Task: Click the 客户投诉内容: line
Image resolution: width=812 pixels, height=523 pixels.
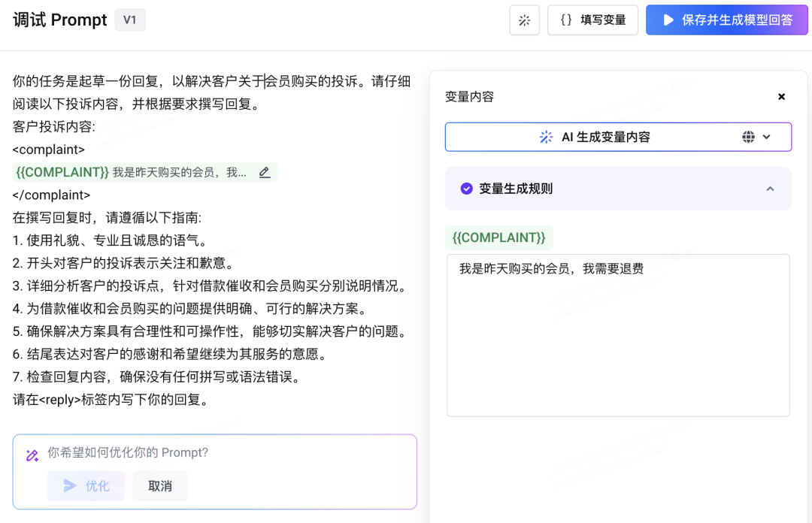Action: (54, 127)
